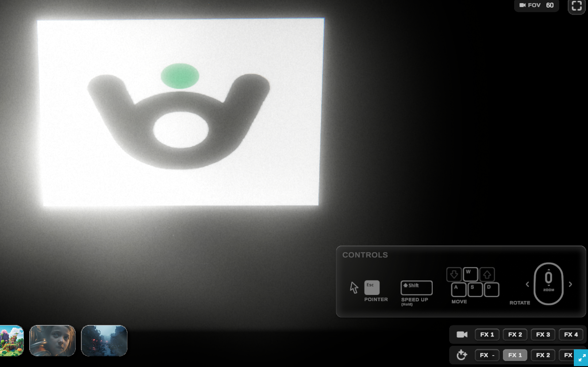This screenshot has height=367, width=588.
Task: Click the sparkle rotate effects icon
Action: coord(462,355)
